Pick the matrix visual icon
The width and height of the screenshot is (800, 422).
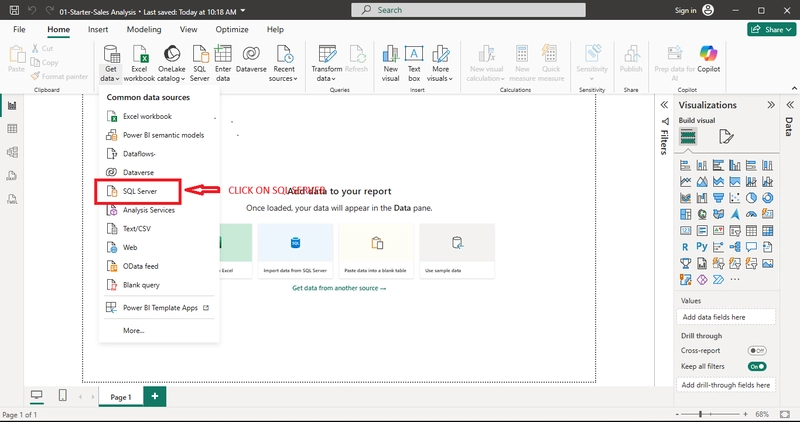[x=767, y=231]
